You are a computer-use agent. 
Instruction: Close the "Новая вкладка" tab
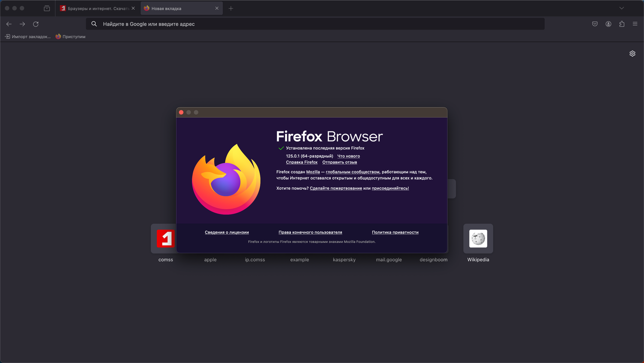click(x=217, y=8)
